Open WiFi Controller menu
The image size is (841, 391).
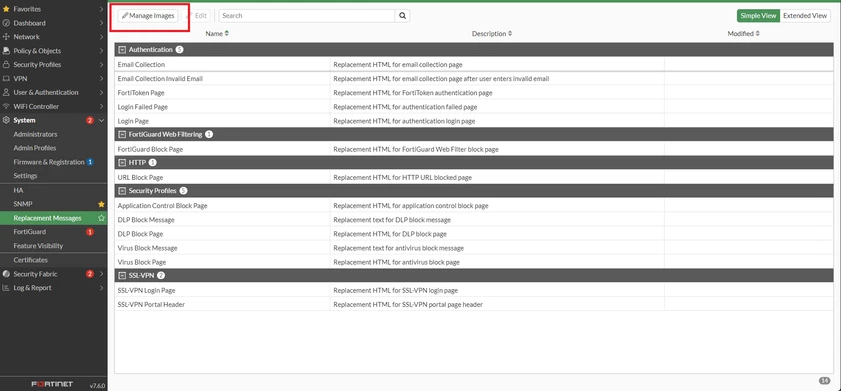53,106
